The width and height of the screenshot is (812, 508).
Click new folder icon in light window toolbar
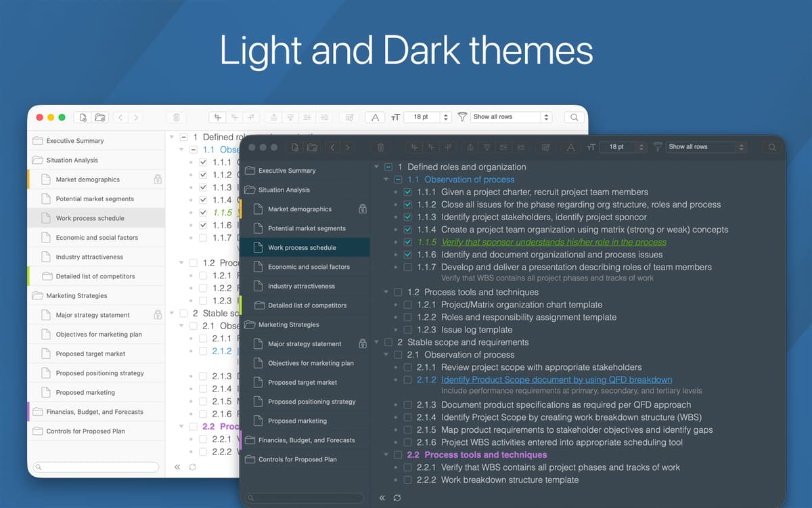[100, 117]
